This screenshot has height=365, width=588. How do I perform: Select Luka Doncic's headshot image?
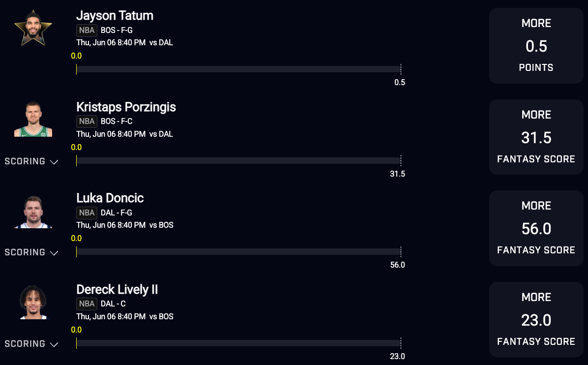[33, 212]
